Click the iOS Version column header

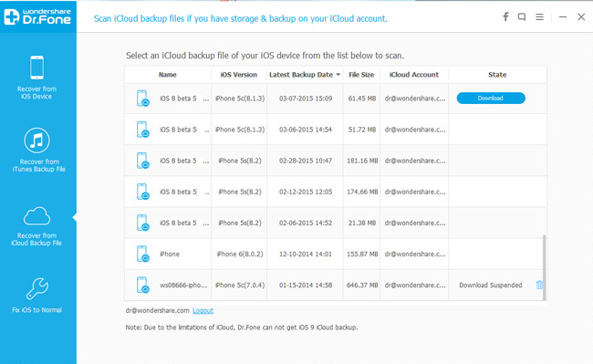pyautogui.click(x=239, y=75)
